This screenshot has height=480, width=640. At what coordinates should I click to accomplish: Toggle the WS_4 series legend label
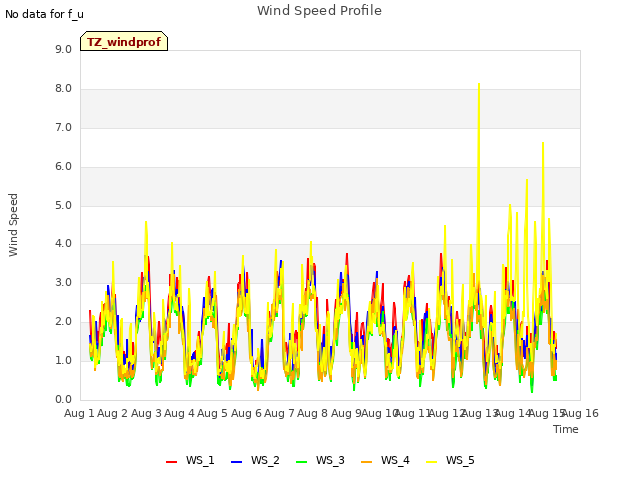pos(395,460)
